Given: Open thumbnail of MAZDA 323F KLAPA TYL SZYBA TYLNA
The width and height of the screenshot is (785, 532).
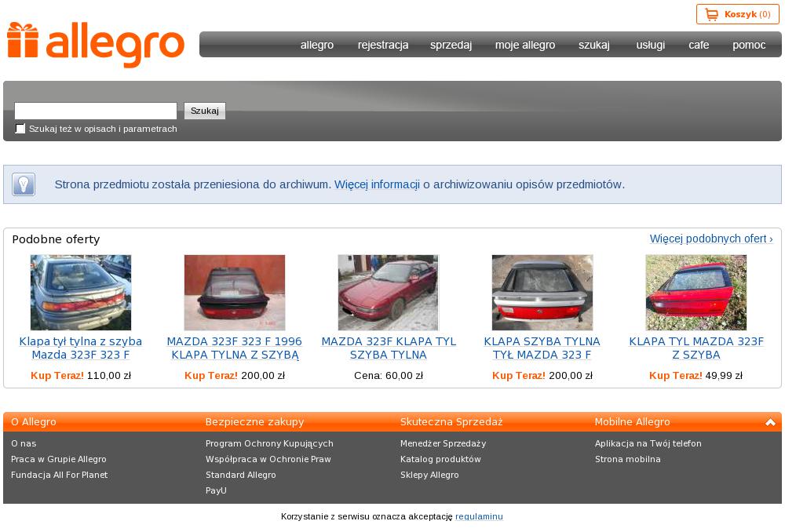Looking at the screenshot, I should (388, 292).
